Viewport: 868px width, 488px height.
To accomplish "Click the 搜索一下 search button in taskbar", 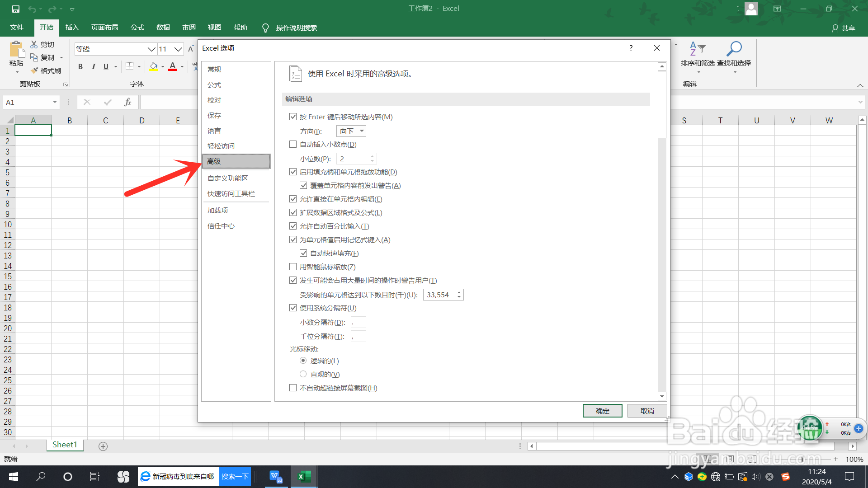I will pos(235,477).
